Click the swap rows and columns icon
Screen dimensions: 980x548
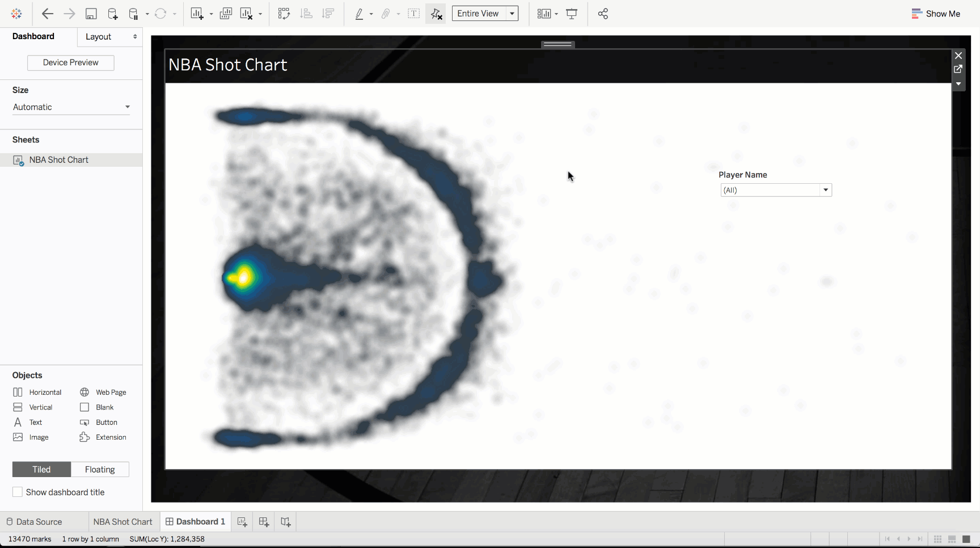click(x=284, y=14)
